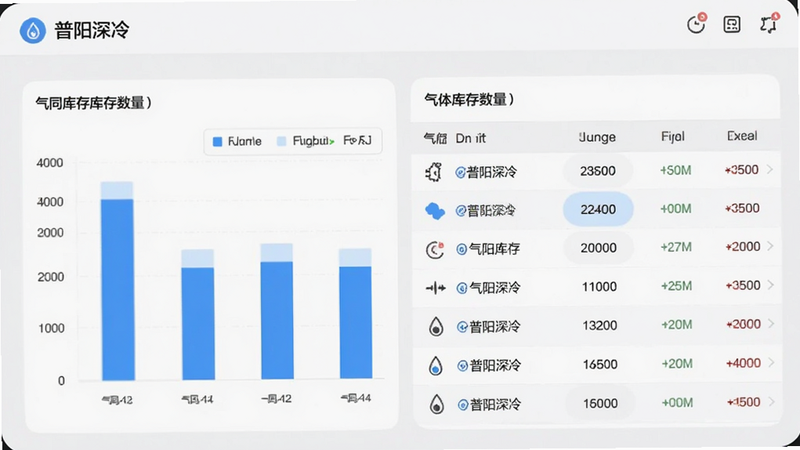
Task: Click the small round badge in the 20000 row
Action: pos(461,249)
